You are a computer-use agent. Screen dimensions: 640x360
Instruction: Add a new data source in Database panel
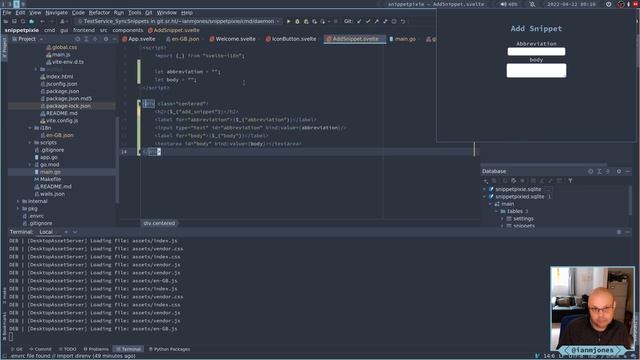485,180
